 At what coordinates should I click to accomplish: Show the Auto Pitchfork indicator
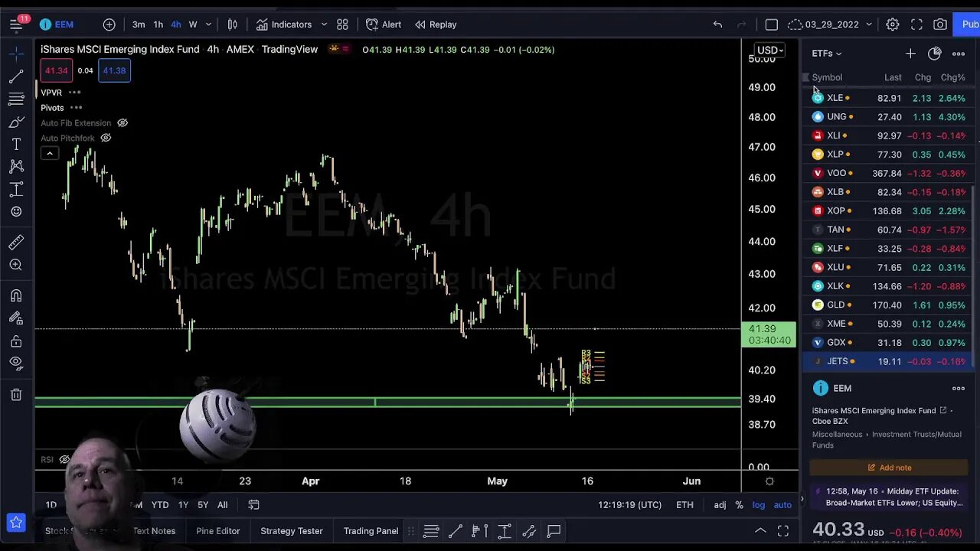[106, 139]
